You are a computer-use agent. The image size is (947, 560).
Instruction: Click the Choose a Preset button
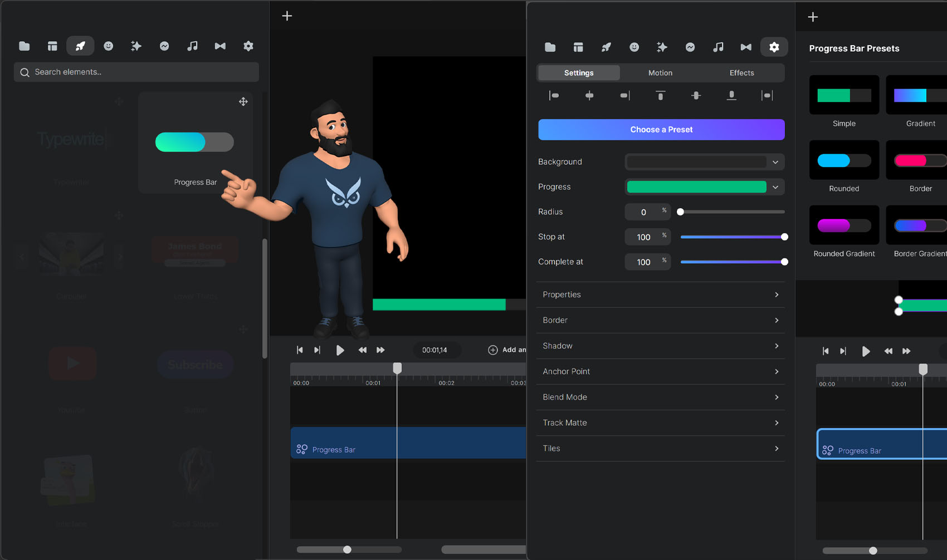pyautogui.click(x=661, y=130)
